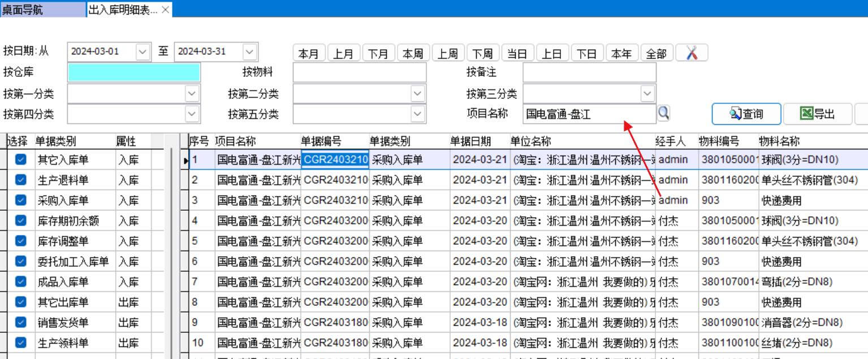The width and height of the screenshot is (868, 359).
Task: Select the 本月 date shortcut
Action: [309, 54]
